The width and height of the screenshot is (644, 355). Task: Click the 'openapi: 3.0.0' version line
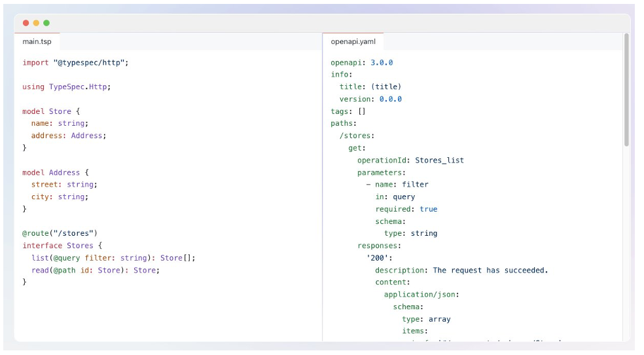click(x=361, y=63)
